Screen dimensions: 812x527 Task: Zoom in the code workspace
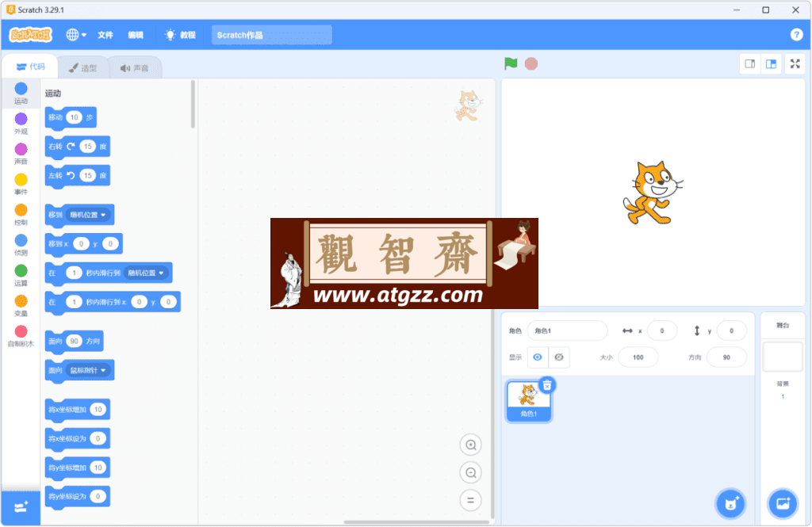click(x=471, y=445)
